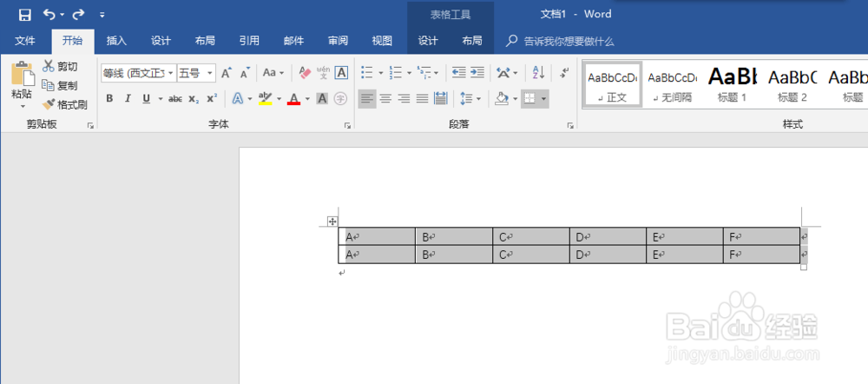Click the shading paint bucket icon
This screenshot has height=384, width=868.
(502, 99)
